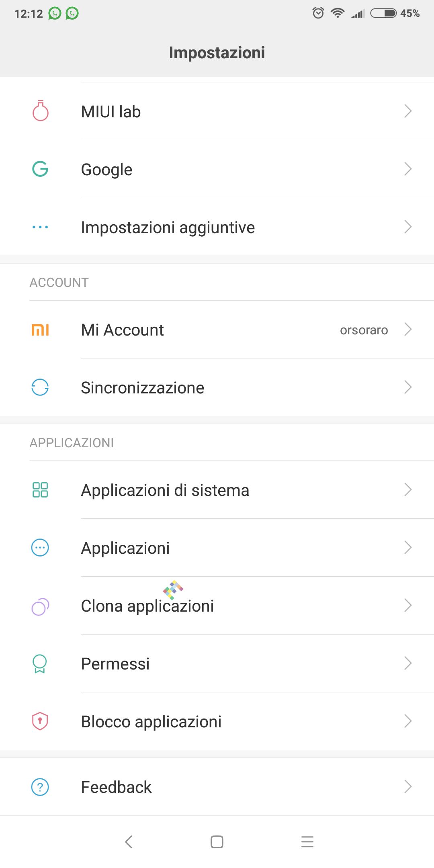Open Mi Account via orsoraro username
The image size is (434, 868).
(x=364, y=330)
